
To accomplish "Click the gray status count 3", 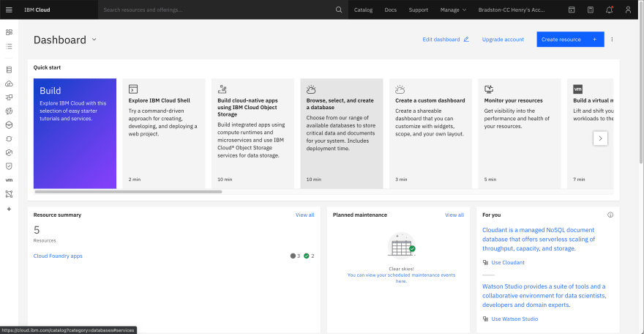I will 296,256.
